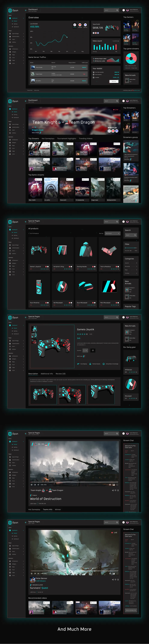Switch to the Tournament highlights tab

point(67,138)
